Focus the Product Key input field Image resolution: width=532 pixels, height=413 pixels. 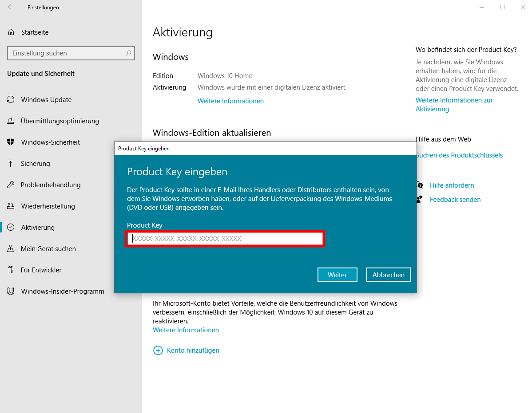(x=225, y=239)
